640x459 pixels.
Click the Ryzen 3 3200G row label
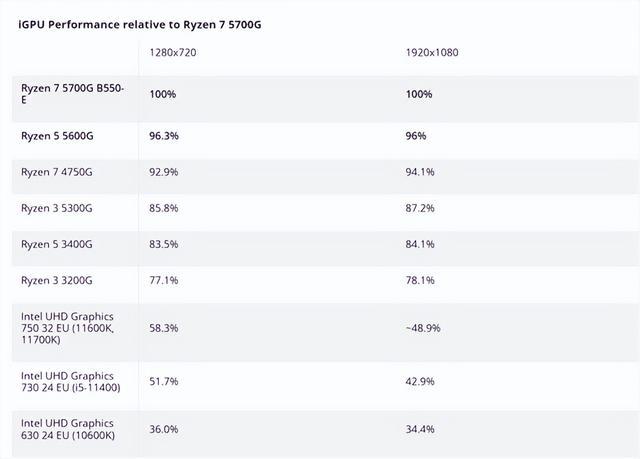[x=57, y=281]
